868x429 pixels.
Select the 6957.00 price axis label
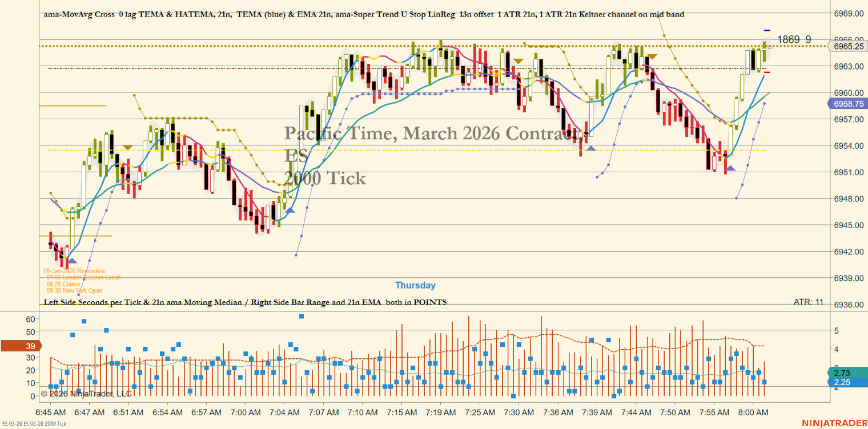[847, 119]
